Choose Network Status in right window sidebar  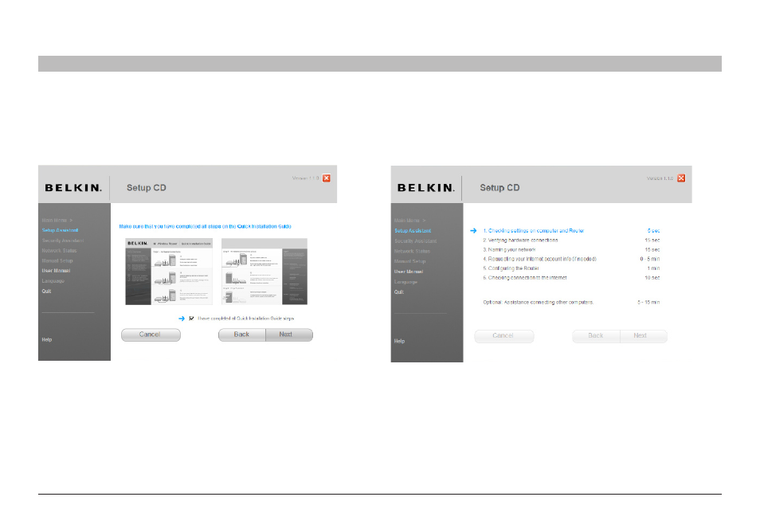[412, 251]
